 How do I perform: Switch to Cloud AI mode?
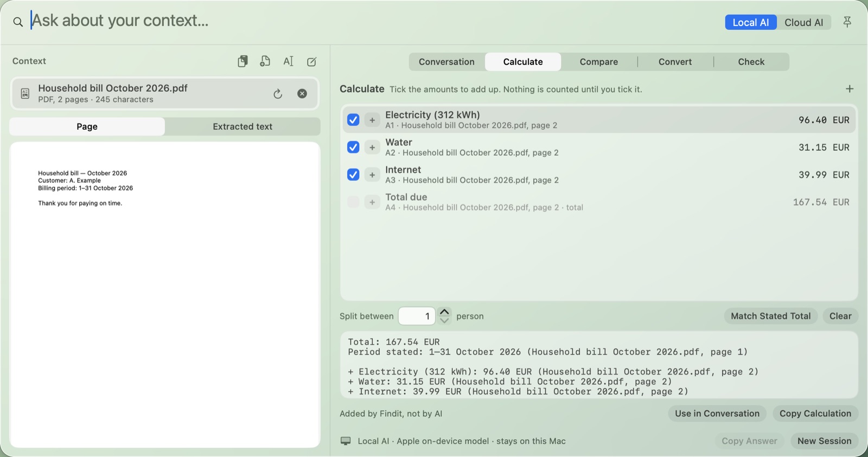pyautogui.click(x=804, y=22)
